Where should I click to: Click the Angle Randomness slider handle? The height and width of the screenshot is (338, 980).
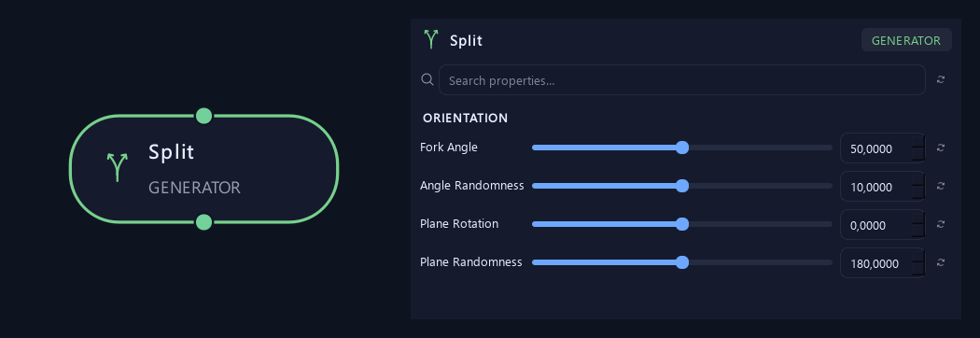tap(682, 186)
